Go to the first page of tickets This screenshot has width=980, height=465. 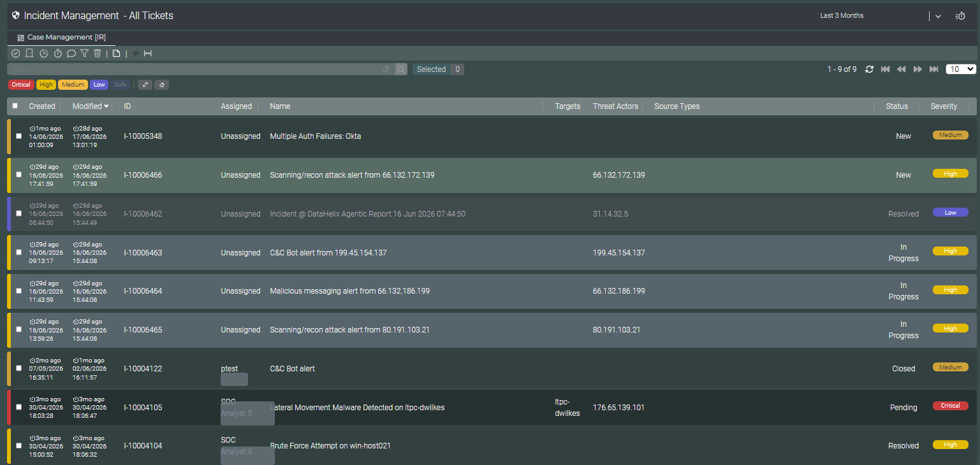coord(886,69)
